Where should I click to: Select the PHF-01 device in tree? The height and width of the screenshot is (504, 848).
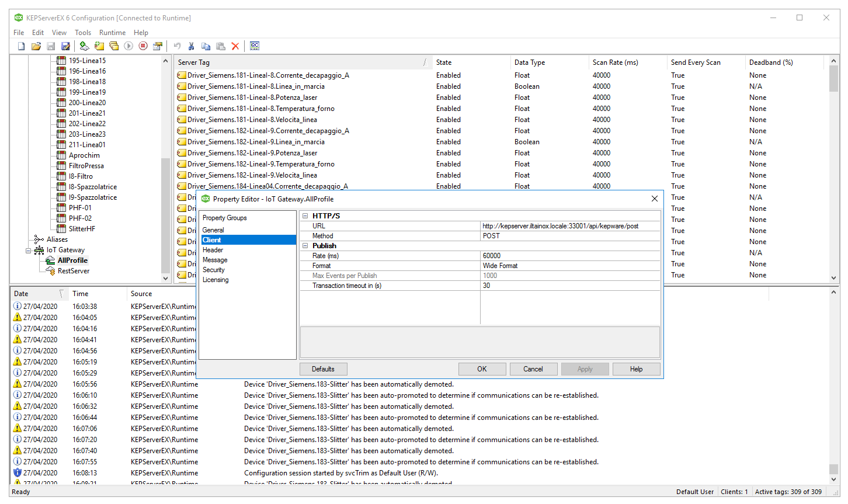(80, 208)
